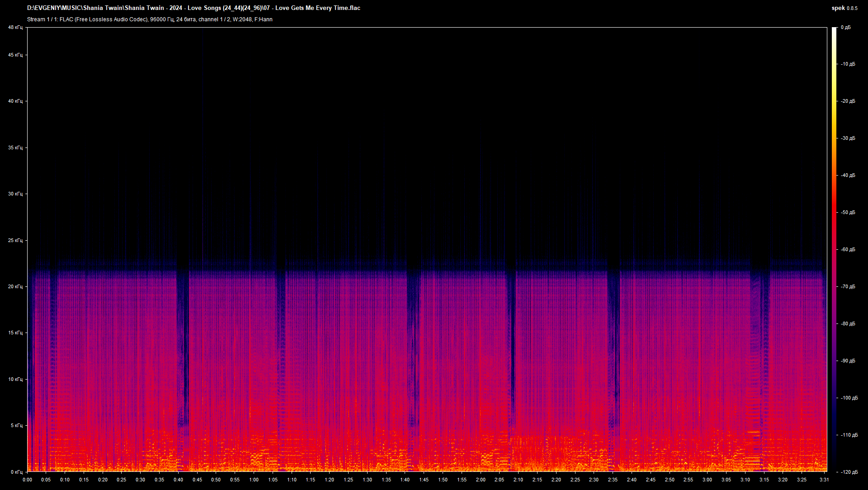Click the 20 кГц frequency axis label
This screenshot has width=868, height=490.
pyautogui.click(x=15, y=286)
